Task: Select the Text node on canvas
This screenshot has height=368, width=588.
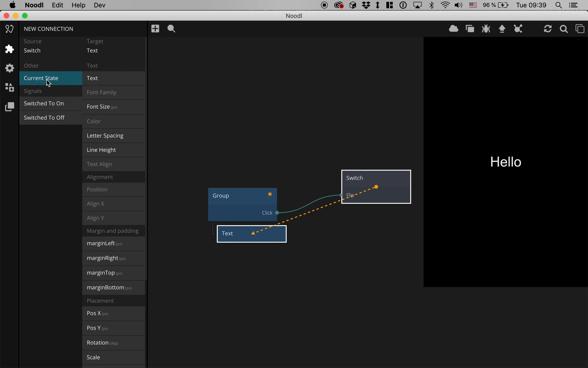Action: click(252, 234)
